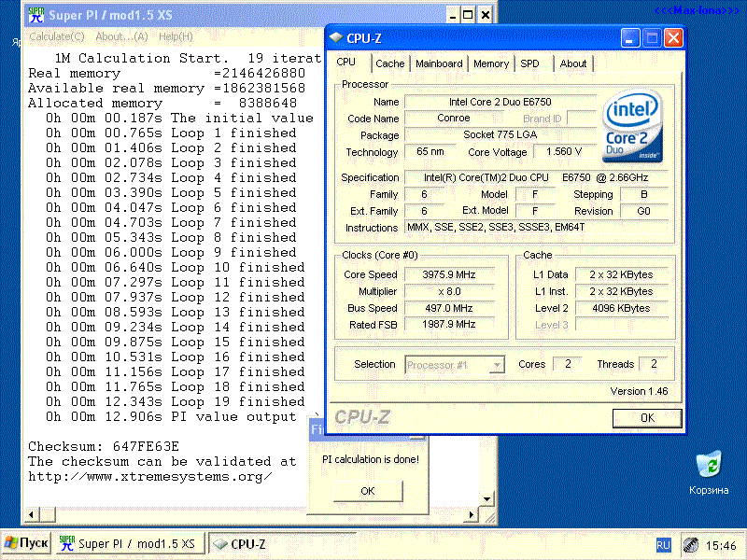Click OK in the PI calculation done dialog
The image size is (747, 560).
pos(368,491)
